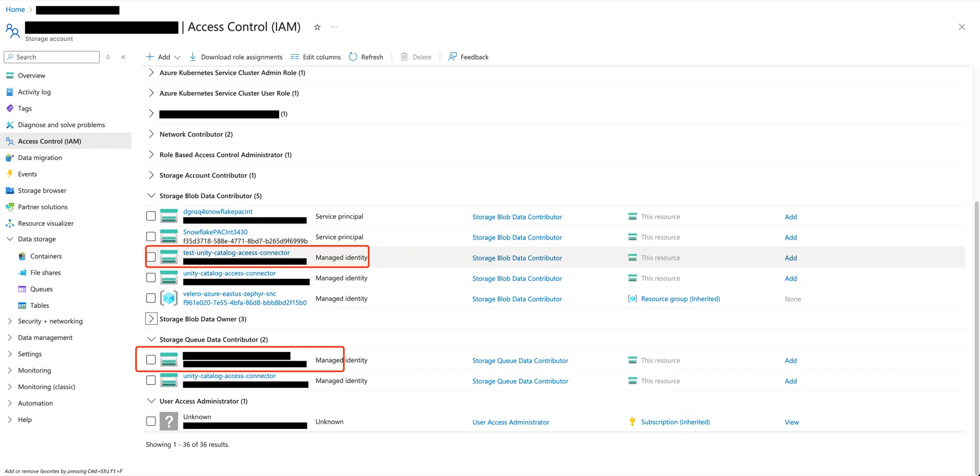Viewport: 980px width, 476px height.
Task: Click the Activity log sidebar icon
Action: (10, 92)
